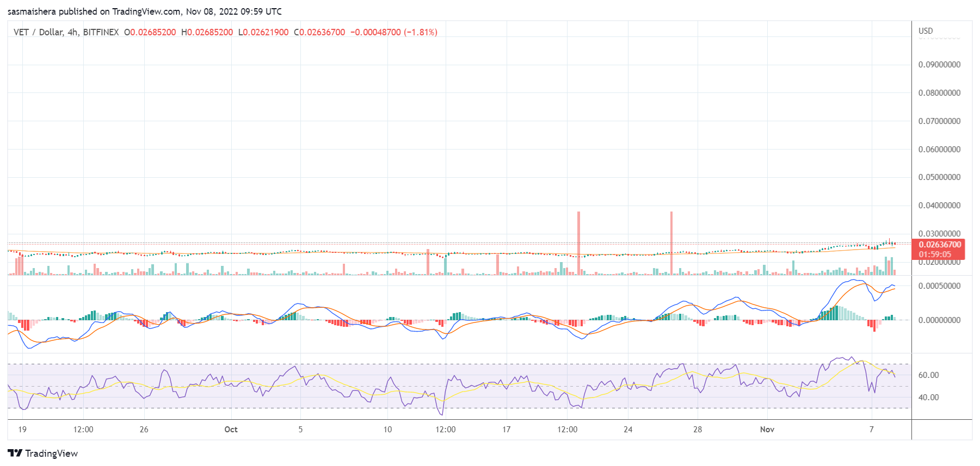980x466 pixels.
Task: Click the 'Oct' label on time axis
Action: (231, 430)
